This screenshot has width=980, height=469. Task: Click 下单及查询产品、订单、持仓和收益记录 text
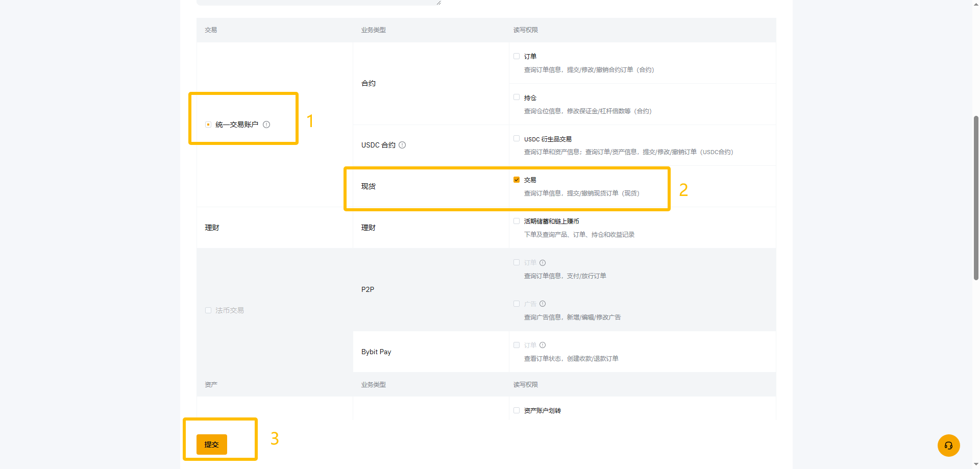click(x=579, y=235)
